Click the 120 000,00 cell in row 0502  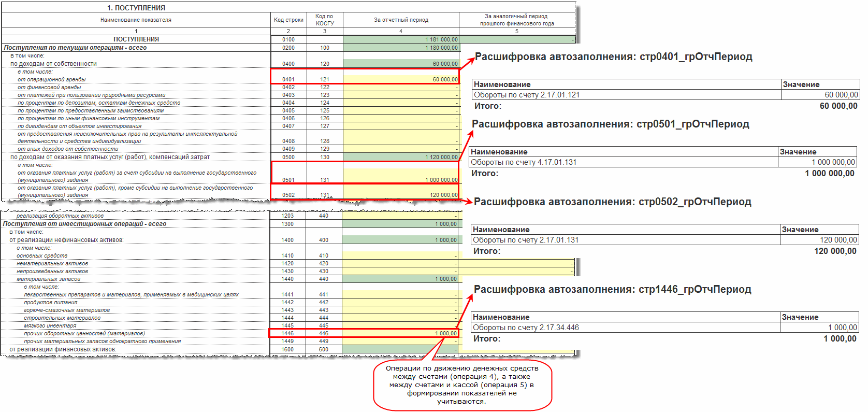point(401,191)
